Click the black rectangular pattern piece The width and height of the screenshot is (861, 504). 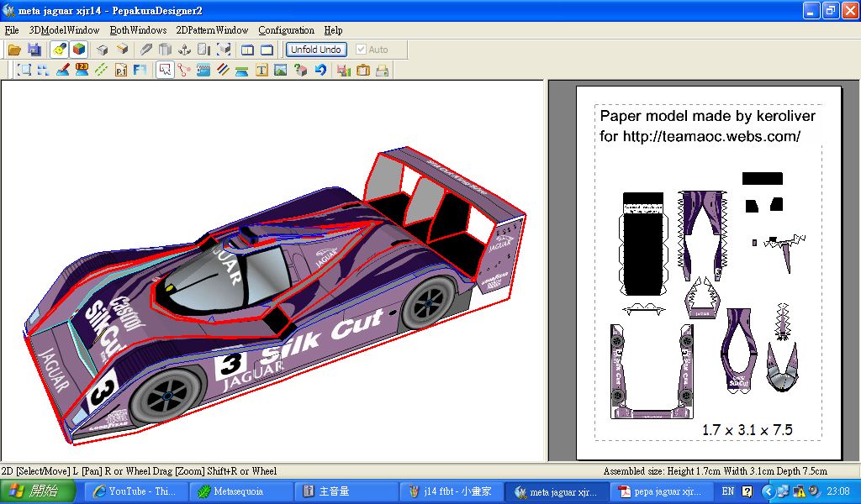[x=762, y=178]
